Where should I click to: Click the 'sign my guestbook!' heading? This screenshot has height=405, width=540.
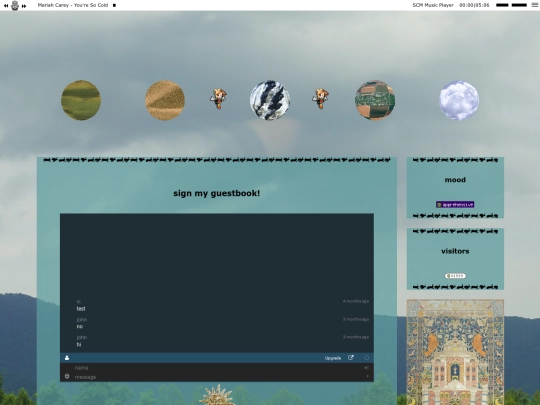[217, 193]
